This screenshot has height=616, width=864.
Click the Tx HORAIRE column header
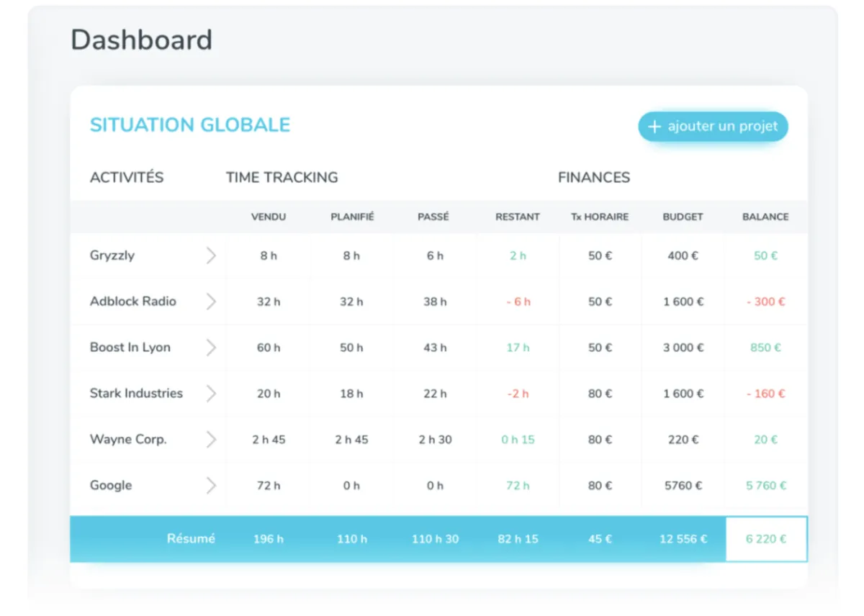coord(600,217)
